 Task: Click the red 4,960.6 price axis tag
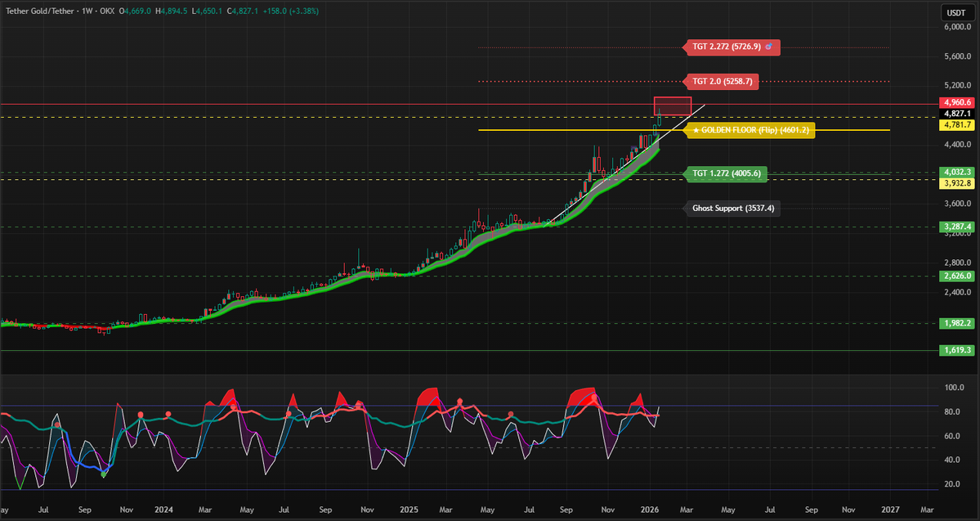[x=957, y=102]
